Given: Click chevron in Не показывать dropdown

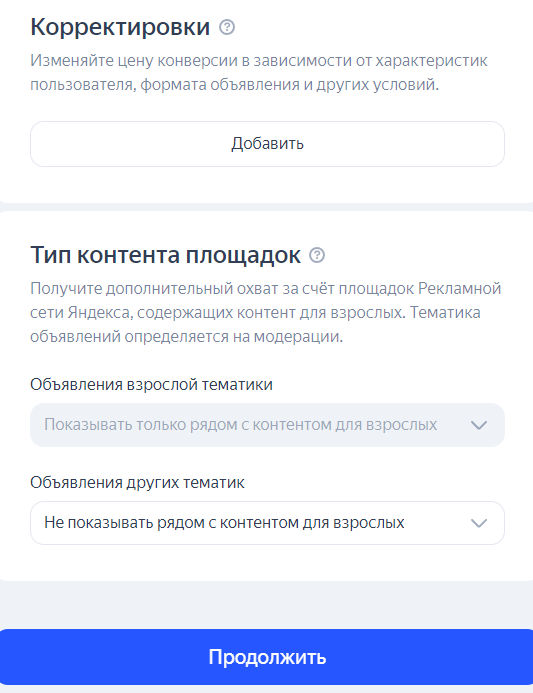Looking at the screenshot, I should (x=479, y=523).
